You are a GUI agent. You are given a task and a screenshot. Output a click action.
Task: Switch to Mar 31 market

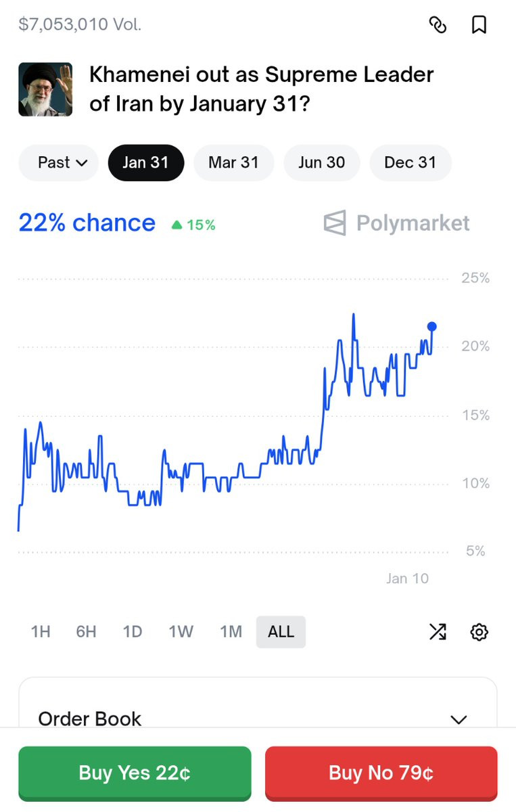coord(233,162)
